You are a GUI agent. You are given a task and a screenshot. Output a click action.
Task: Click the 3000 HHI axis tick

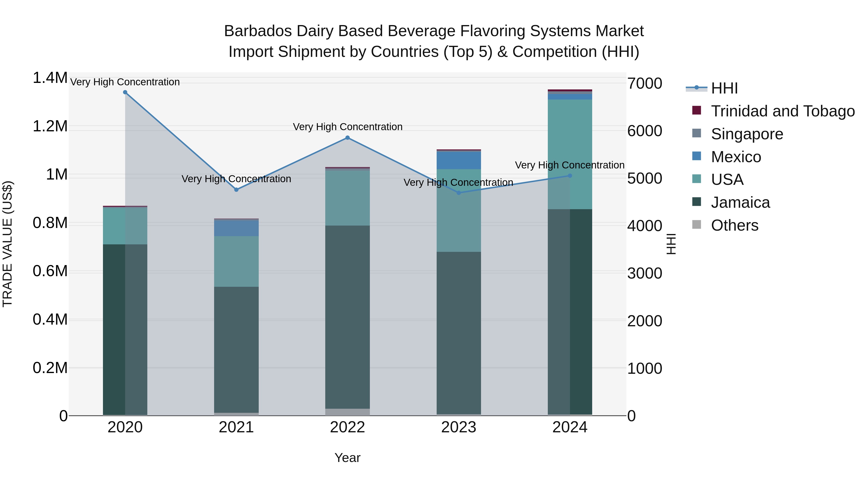coord(644,273)
